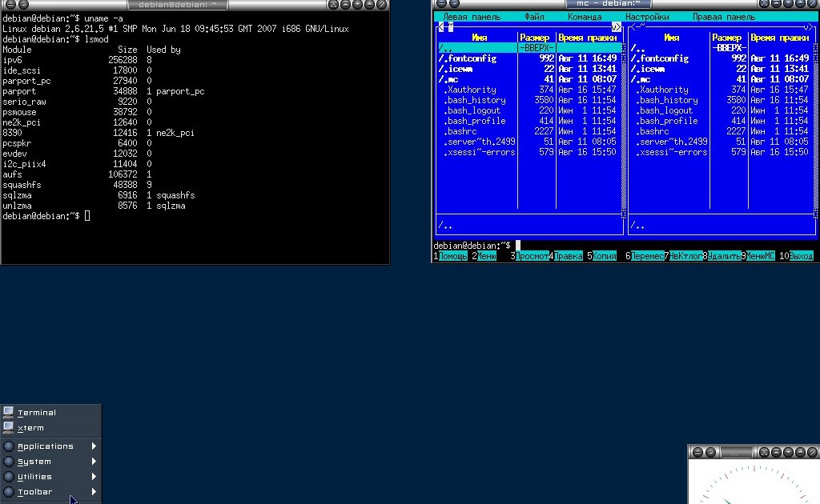820x504 pixels.
Task: Select /.fontconfig in the left mc panel
Action: pyautogui.click(x=529, y=58)
